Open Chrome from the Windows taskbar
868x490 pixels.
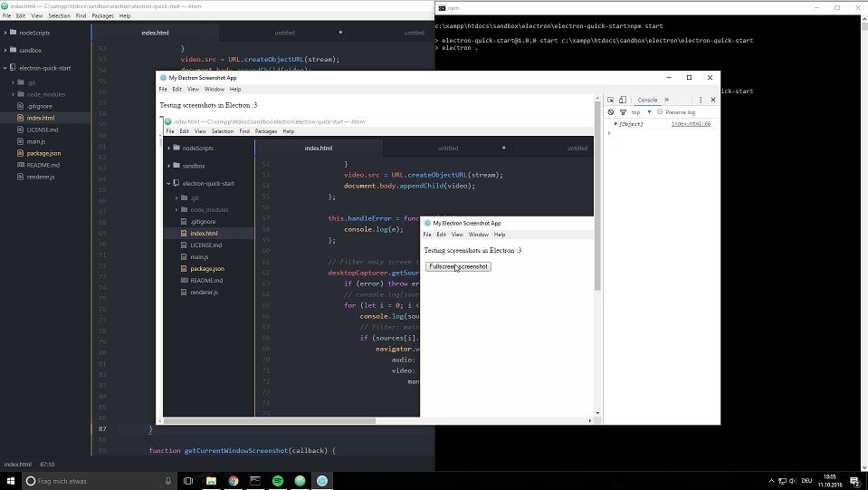point(233,481)
